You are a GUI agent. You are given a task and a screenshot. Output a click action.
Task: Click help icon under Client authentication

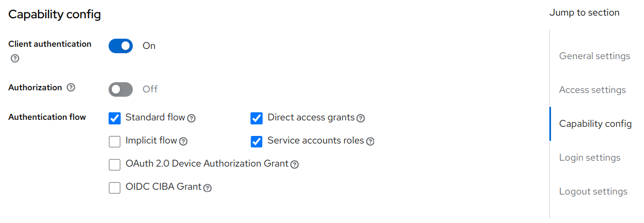coord(15,59)
